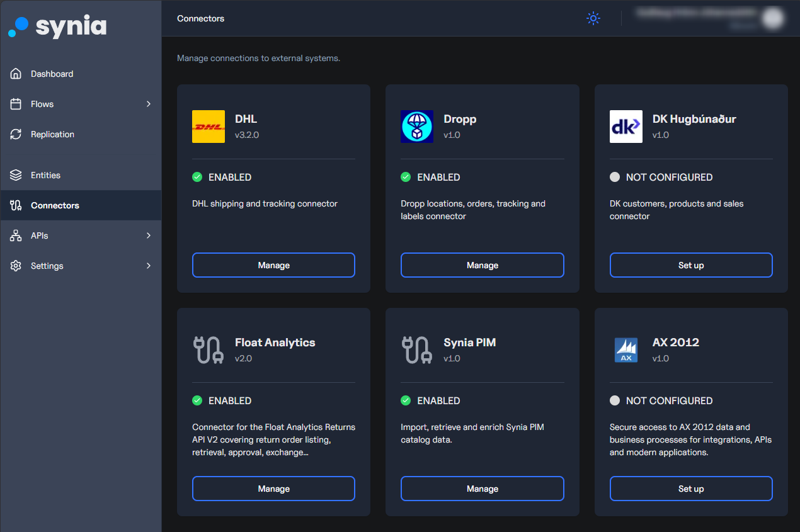Manage the Float Analytics connector
The height and width of the screenshot is (532, 800).
pyautogui.click(x=273, y=489)
